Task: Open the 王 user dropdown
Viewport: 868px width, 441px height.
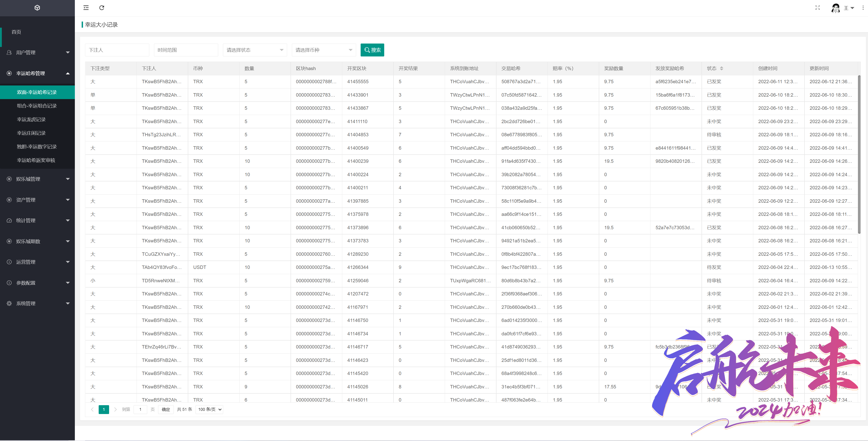Action: [x=849, y=8]
